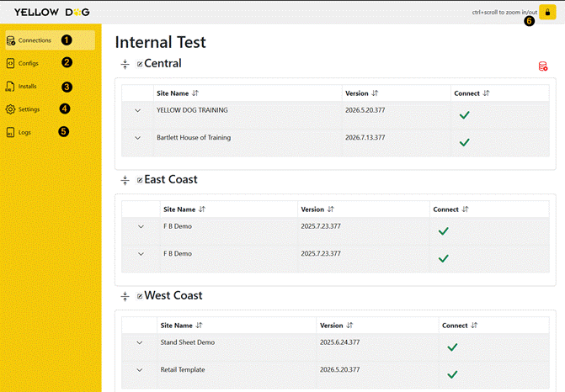Edit the West Coast group name
Image resolution: width=565 pixels, height=392 pixels.
[x=140, y=296]
